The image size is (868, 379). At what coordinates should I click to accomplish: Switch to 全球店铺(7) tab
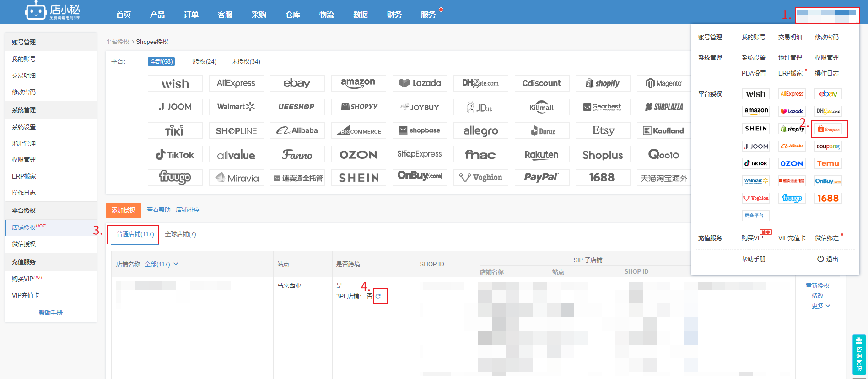(x=180, y=234)
